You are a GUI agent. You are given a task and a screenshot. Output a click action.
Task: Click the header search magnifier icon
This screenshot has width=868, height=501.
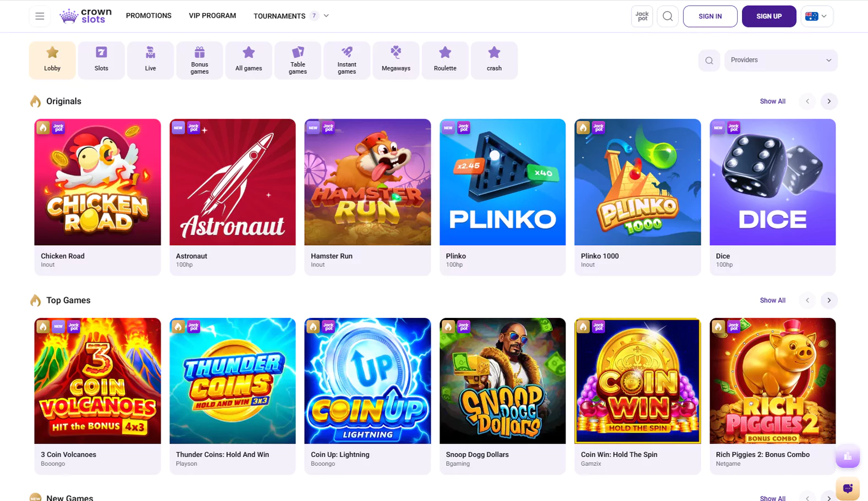coord(667,16)
